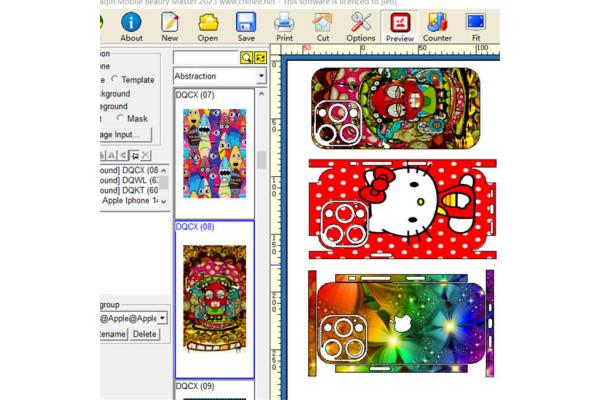Select the rainbow flower skin on canvas
Screen dimensions: 600x400
(401, 323)
